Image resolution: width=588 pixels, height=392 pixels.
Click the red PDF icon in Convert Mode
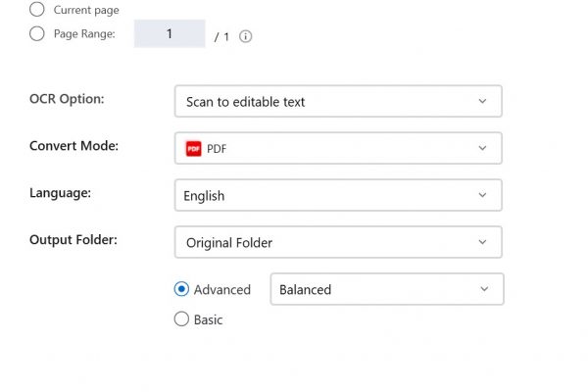(x=193, y=149)
